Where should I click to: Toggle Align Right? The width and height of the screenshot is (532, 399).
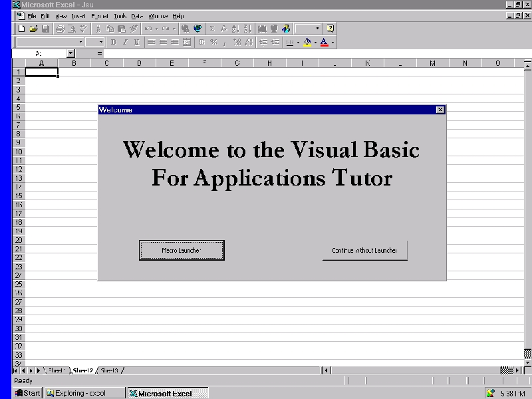175,43
